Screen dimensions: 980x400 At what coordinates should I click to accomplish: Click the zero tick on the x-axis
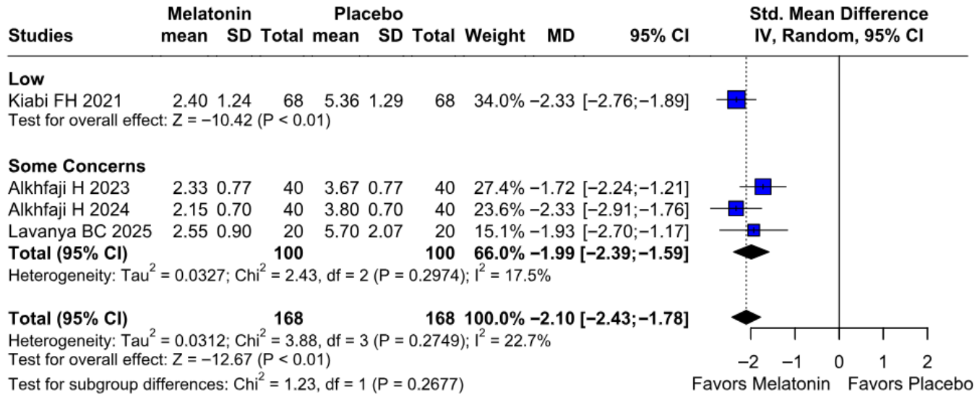pyautogui.click(x=838, y=360)
